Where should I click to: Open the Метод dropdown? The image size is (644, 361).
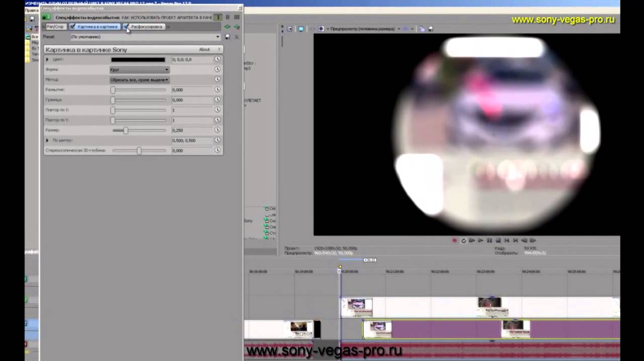pos(139,79)
